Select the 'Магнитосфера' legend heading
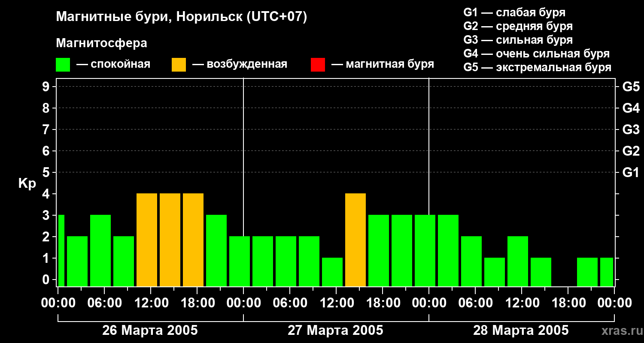 click(x=101, y=43)
